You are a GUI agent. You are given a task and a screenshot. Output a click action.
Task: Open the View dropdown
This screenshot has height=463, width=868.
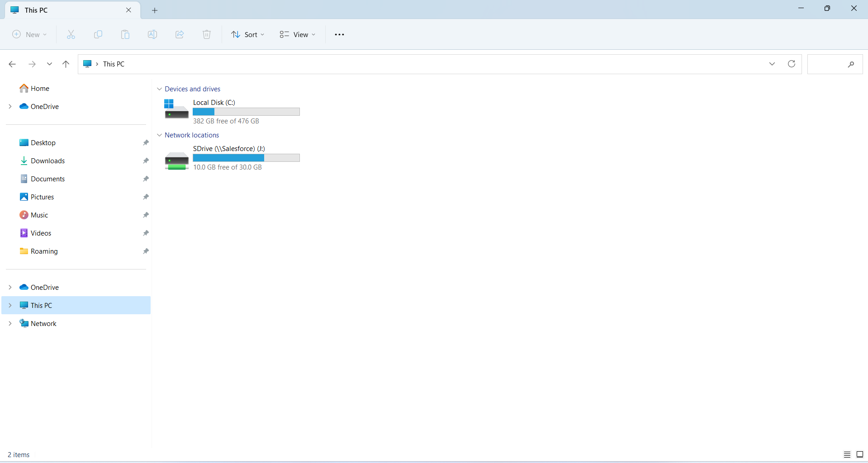(297, 34)
